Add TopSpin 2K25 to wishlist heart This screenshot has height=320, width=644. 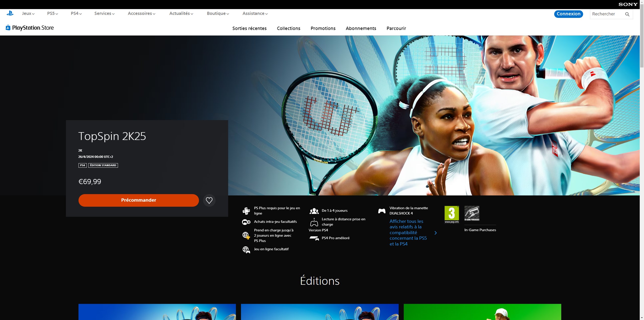click(x=209, y=200)
